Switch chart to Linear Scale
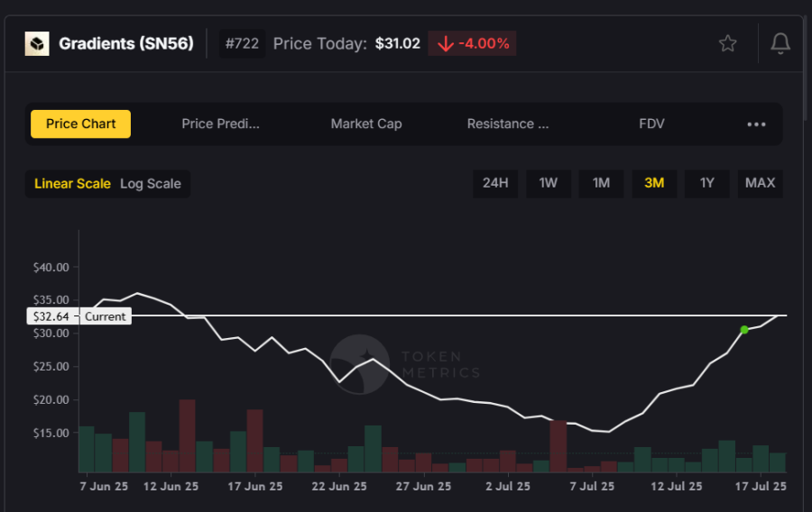 coord(72,184)
